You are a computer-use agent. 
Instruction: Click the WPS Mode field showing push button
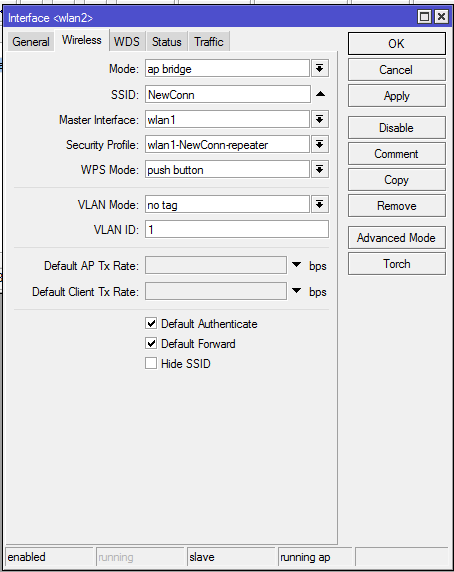pos(227,170)
